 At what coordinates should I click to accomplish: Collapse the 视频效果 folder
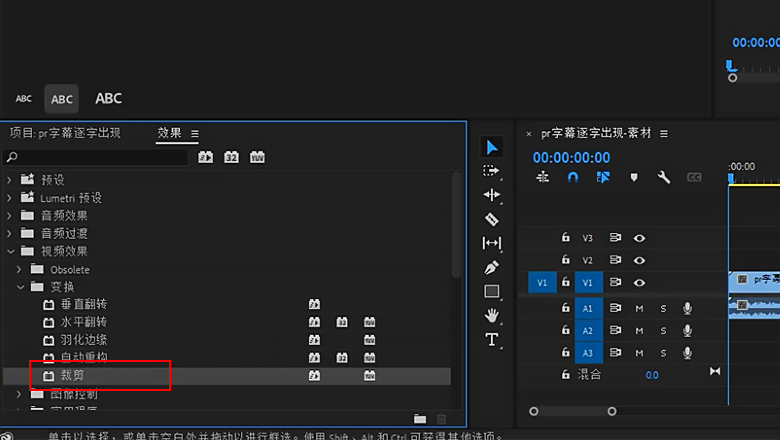[10, 252]
